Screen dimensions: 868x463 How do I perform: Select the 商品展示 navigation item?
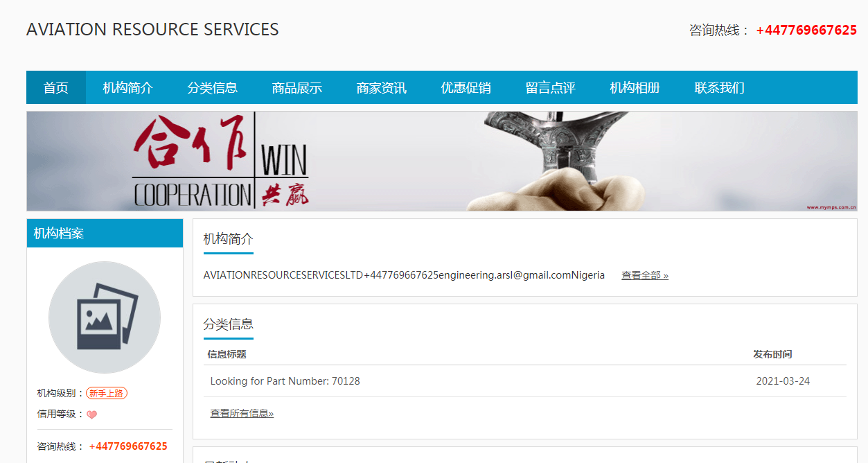[297, 87]
